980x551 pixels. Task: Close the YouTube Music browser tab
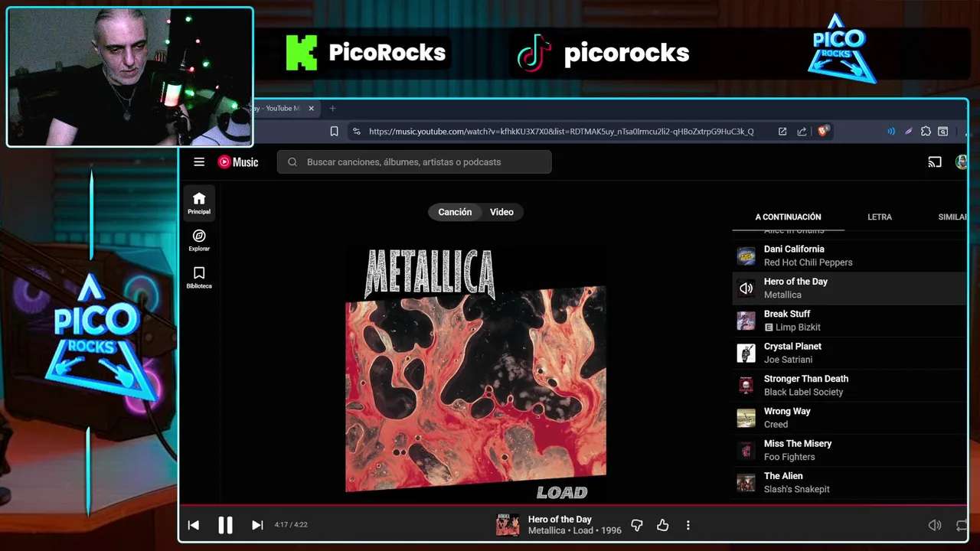point(311,109)
